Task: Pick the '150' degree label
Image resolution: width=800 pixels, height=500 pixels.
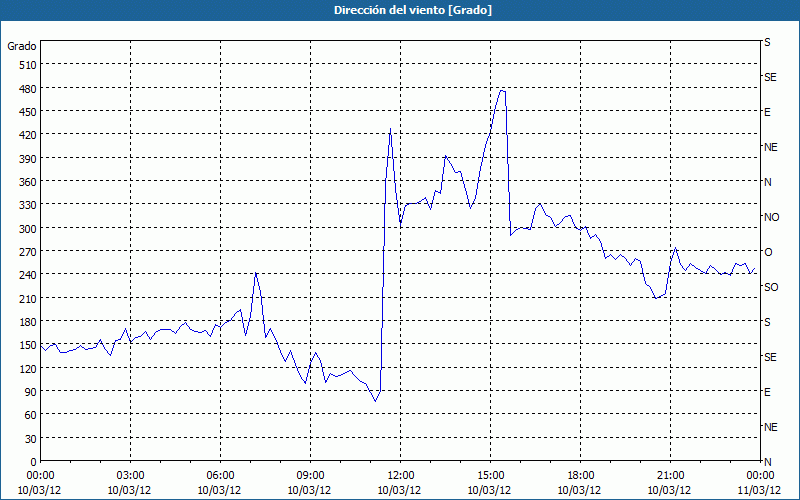Action: pos(28,345)
